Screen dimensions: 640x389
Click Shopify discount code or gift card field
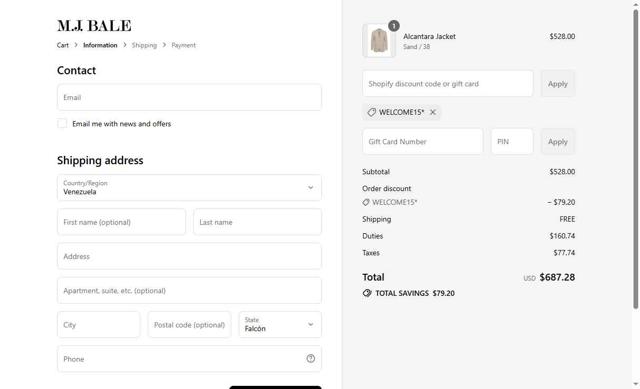tap(448, 84)
